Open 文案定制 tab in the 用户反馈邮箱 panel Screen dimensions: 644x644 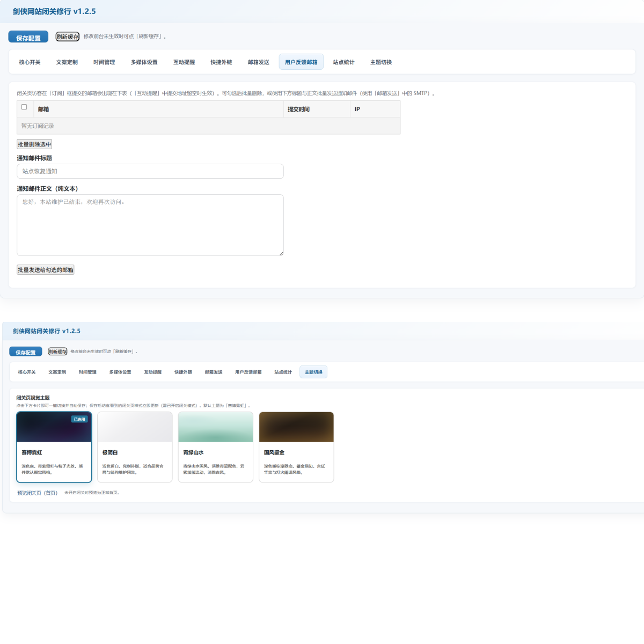pyautogui.click(x=67, y=62)
